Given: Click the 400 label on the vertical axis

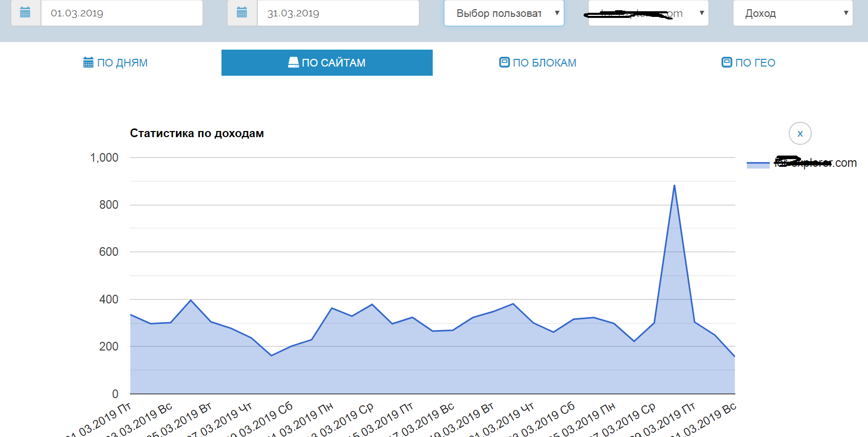Looking at the screenshot, I should click(x=109, y=299).
